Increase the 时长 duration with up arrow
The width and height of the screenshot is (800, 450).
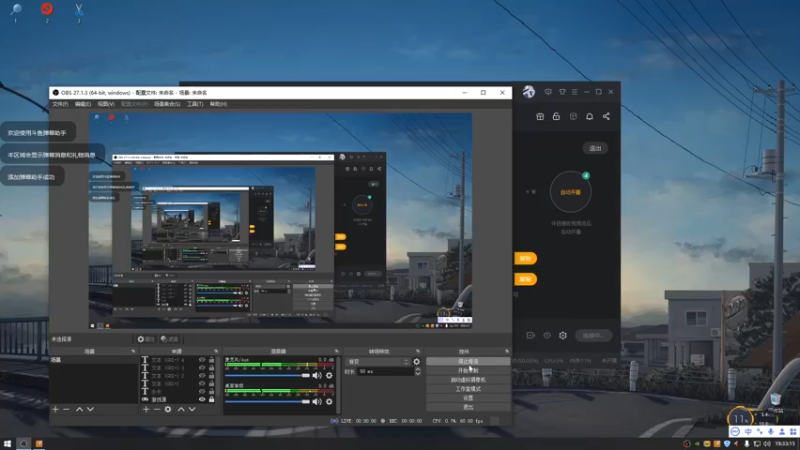418,369
